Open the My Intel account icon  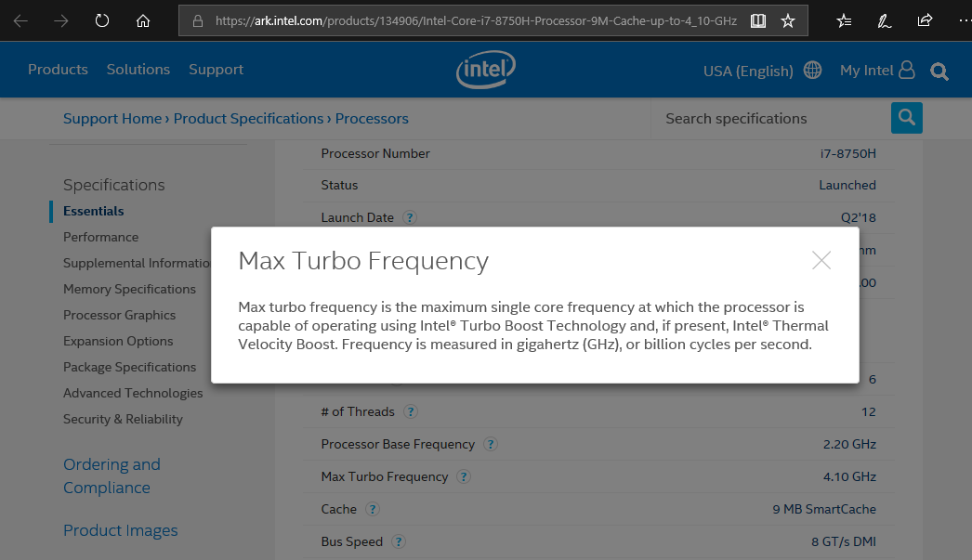point(907,71)
